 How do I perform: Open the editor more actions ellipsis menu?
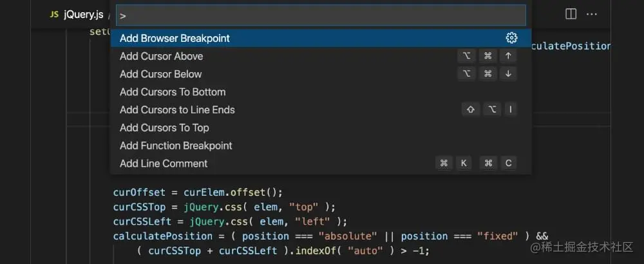click(x=592, y=14)
